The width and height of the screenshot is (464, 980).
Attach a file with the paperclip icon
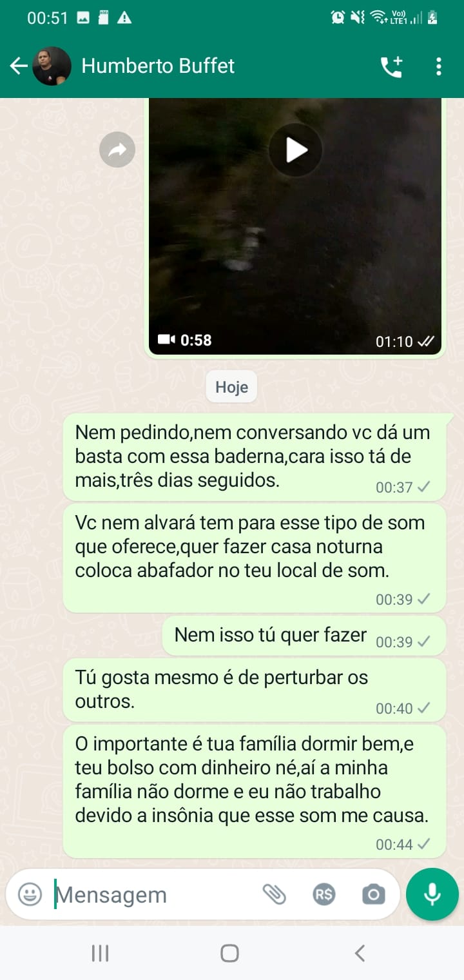point(274,894)
